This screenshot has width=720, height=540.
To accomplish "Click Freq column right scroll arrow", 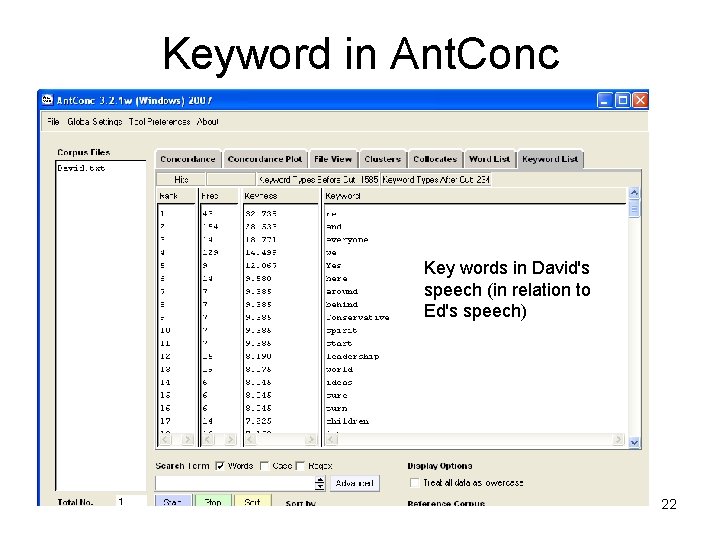I will (230, 440).
